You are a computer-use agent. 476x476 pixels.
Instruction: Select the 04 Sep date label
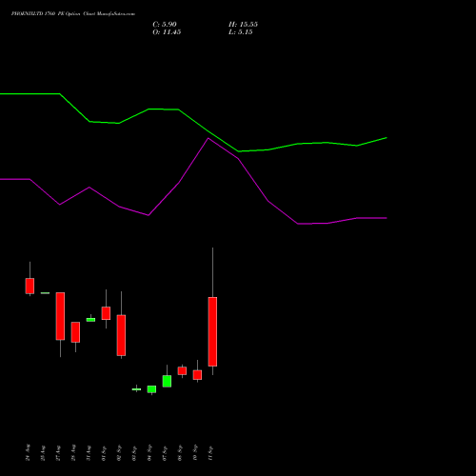tap(149, 453)
